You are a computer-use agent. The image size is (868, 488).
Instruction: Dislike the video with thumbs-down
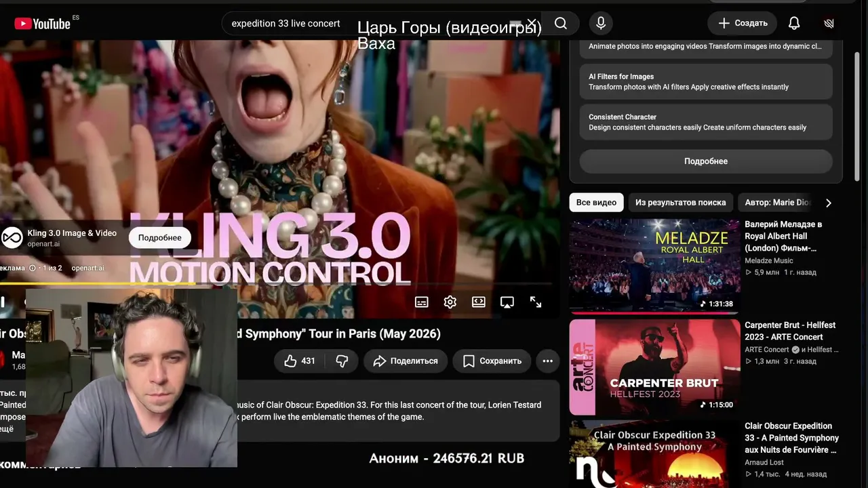coord(342,361)
